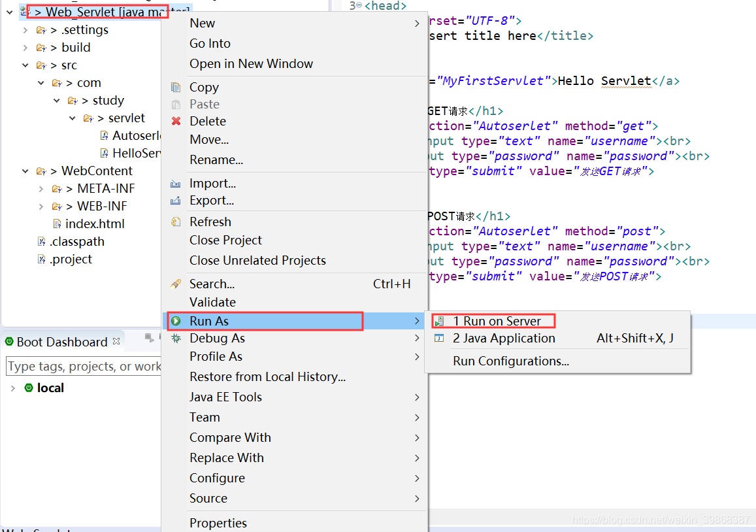The height and width of the screenshot is (532, 756).
Task: Click the Paste clipboard icon
Action: 176,104
